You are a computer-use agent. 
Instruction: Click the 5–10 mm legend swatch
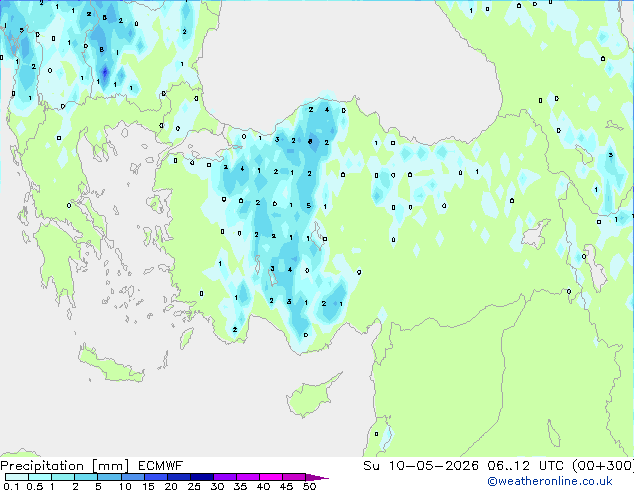tap(109, 477)
